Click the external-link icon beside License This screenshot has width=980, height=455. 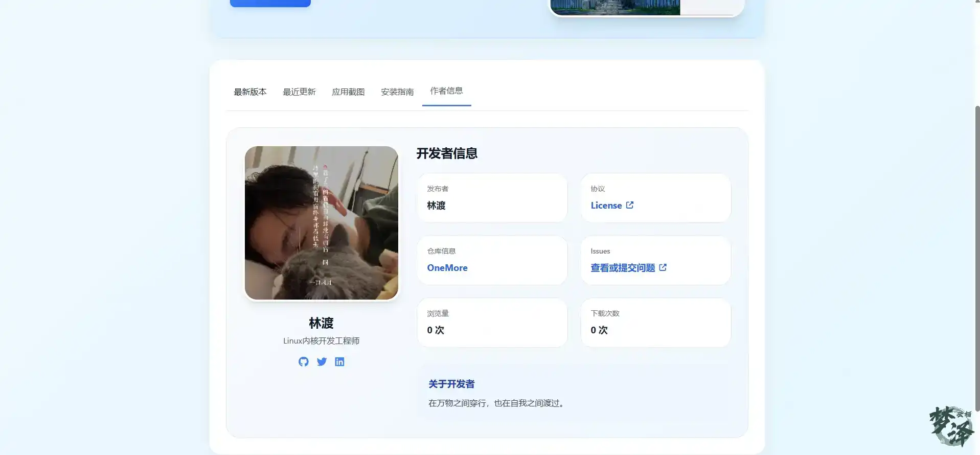click(x=630, y=205)
